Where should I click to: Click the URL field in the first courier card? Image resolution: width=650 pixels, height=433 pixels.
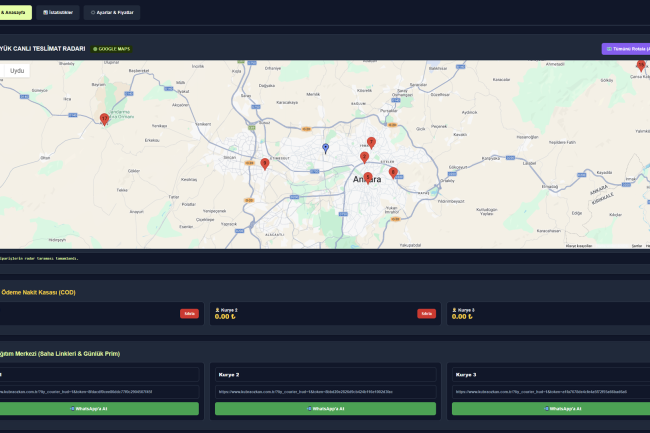(x=99, y=392)
